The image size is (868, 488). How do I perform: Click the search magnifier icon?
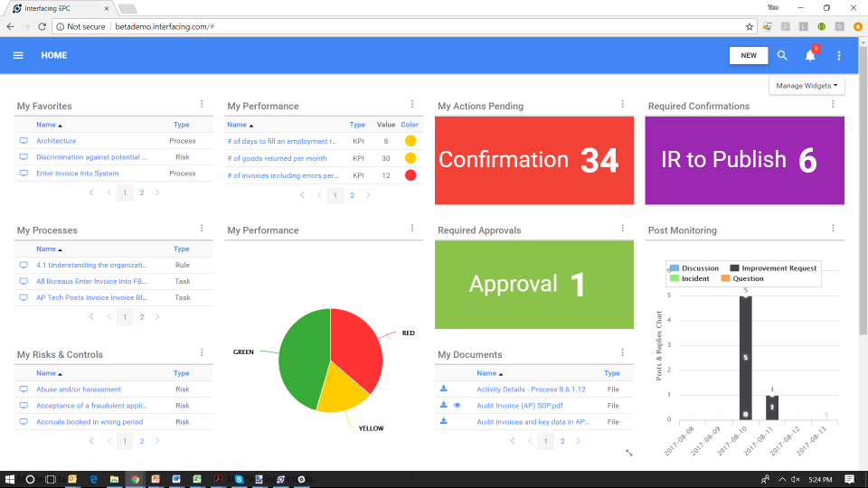tap(782, 55)
